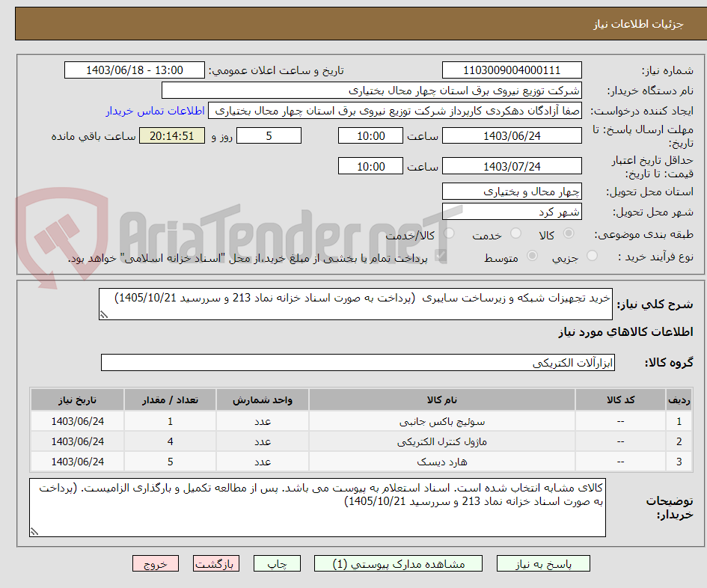Click the نام کالا column header

(442, 400)
